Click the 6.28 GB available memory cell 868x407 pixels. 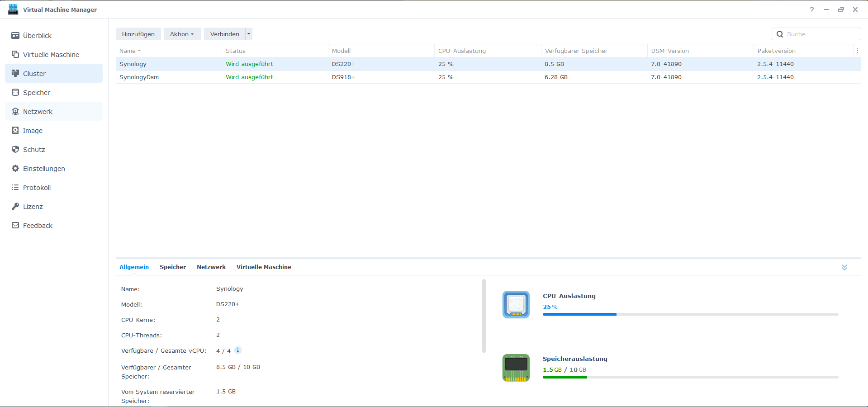[556, 77]
